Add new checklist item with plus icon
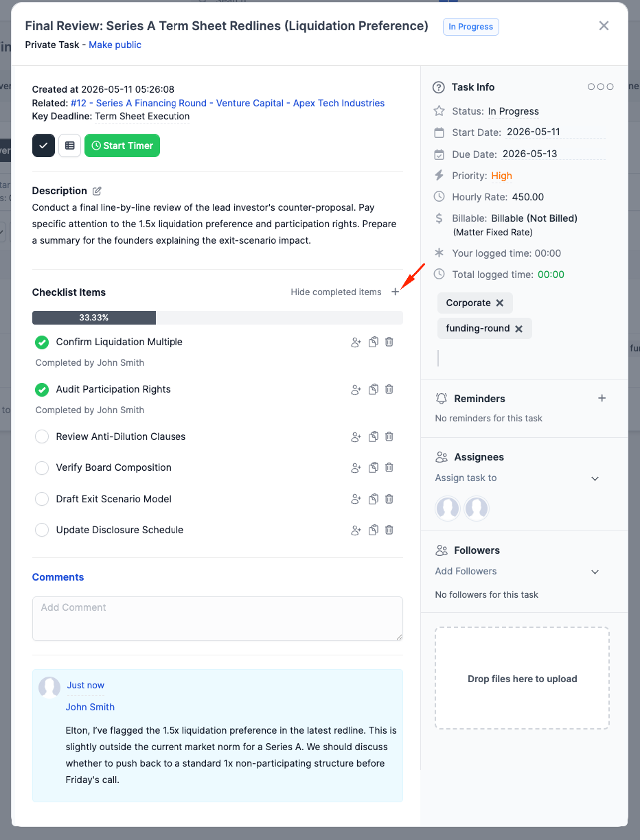Screen dimensions: 640x840 (395, 292)
